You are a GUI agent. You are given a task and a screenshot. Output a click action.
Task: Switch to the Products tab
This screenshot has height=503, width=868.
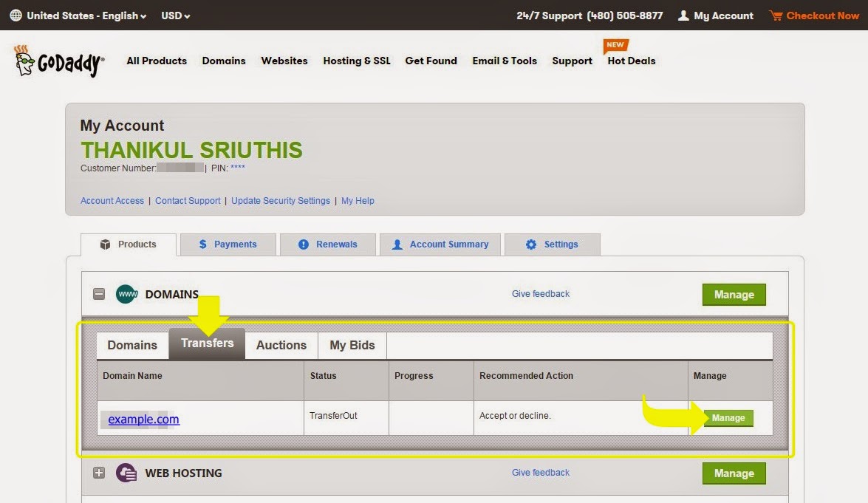[x=129, y=244]
